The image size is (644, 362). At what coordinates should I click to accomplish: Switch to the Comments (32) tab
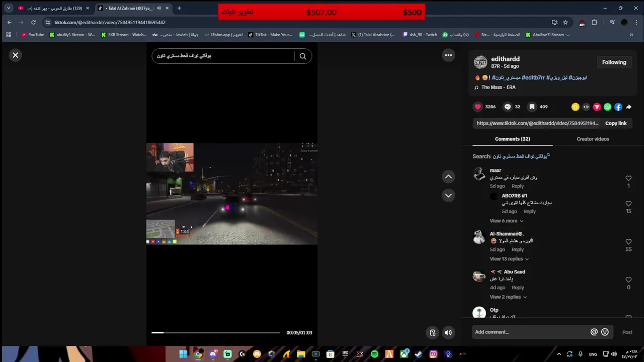coord(512,139)
